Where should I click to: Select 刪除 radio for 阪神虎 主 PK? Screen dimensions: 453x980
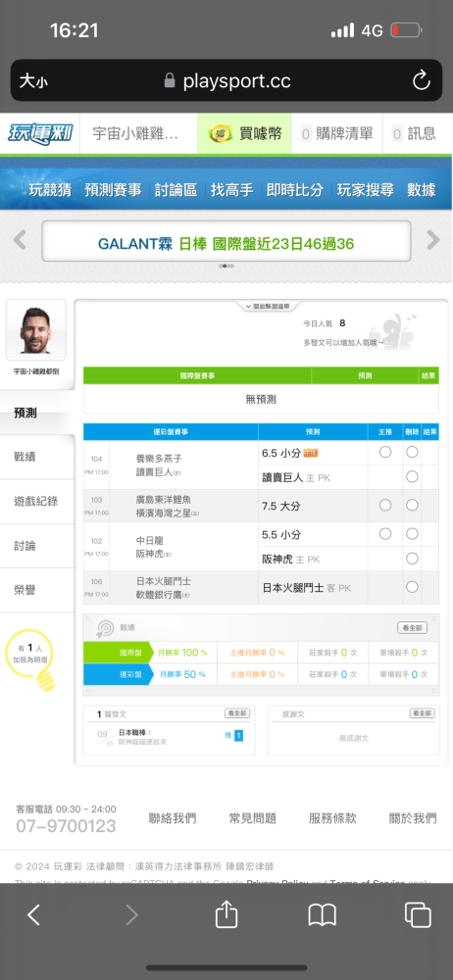(412, 559)
